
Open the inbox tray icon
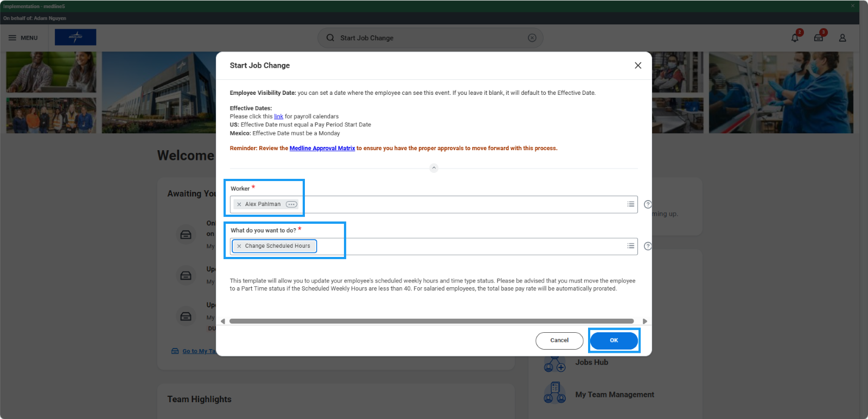tap(819, 38)
